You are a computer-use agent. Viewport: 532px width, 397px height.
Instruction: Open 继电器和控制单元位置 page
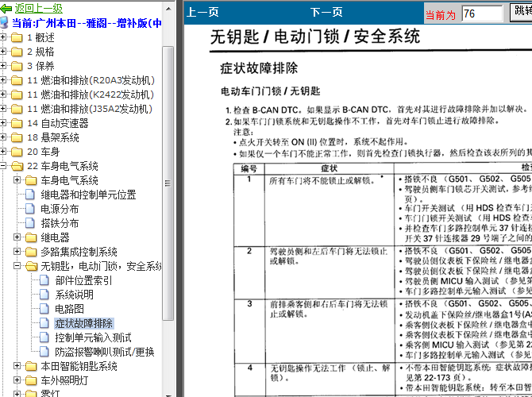(89, 195)
